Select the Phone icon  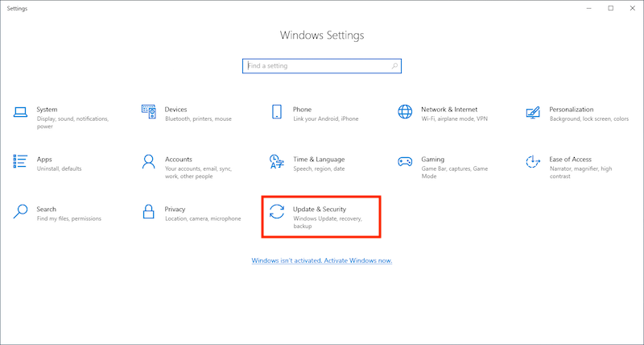[x=277, y=112]
